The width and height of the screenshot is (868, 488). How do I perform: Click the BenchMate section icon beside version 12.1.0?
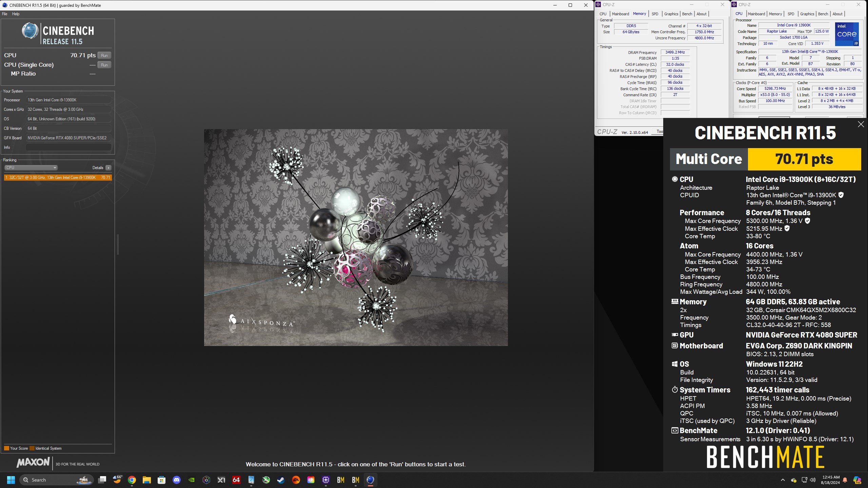point(675,430)
